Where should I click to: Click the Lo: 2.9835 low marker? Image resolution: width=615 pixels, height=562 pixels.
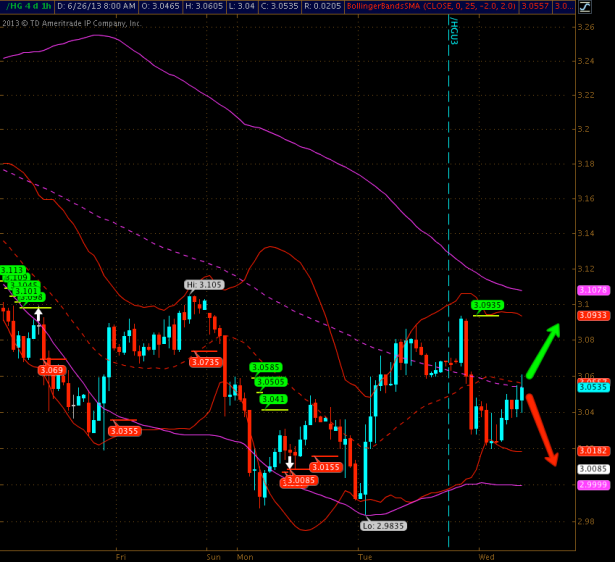[383, 525]
